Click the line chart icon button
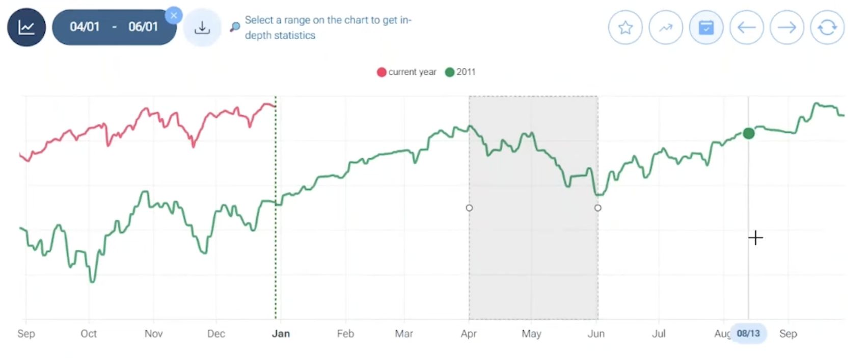This screenshot has width=868, height=358. point(26,28)
